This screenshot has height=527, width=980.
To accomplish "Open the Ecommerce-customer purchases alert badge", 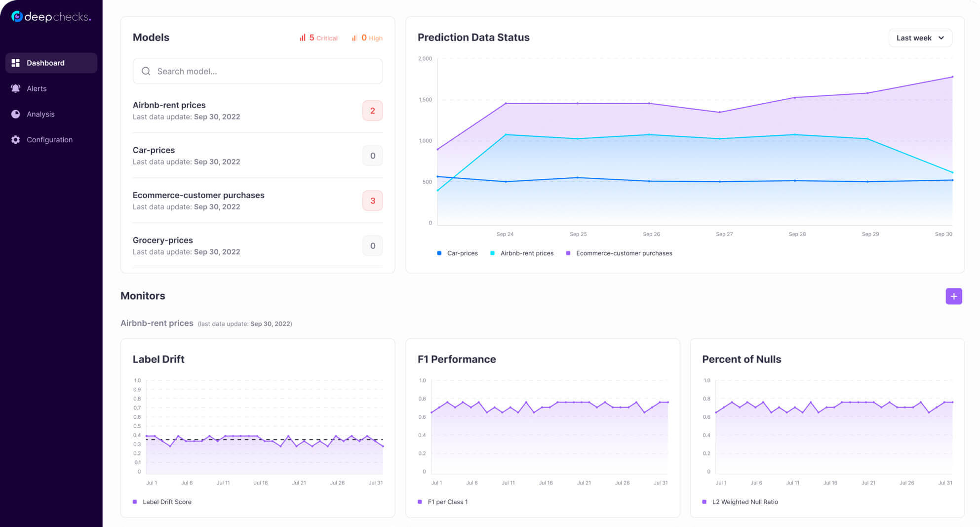I will [372, 201].
